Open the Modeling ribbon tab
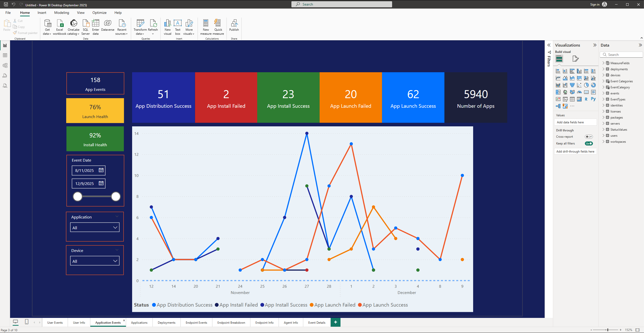 pos(62,13)
